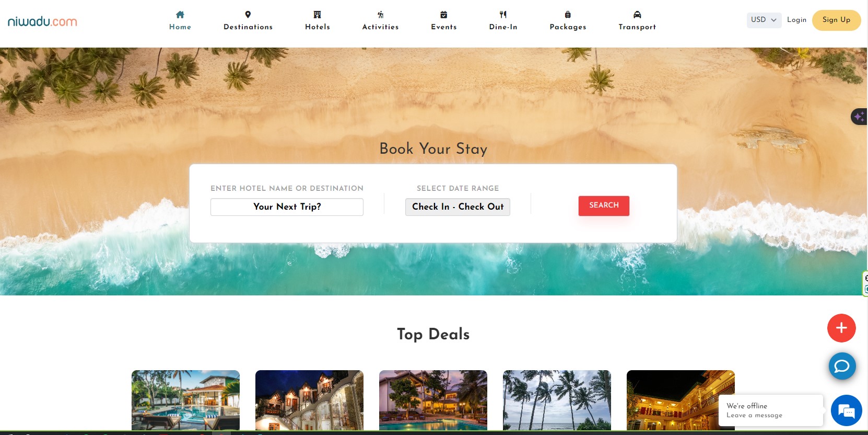Open the blue chat bubble icon
This screenshot has height=435, width=868.
842,366
